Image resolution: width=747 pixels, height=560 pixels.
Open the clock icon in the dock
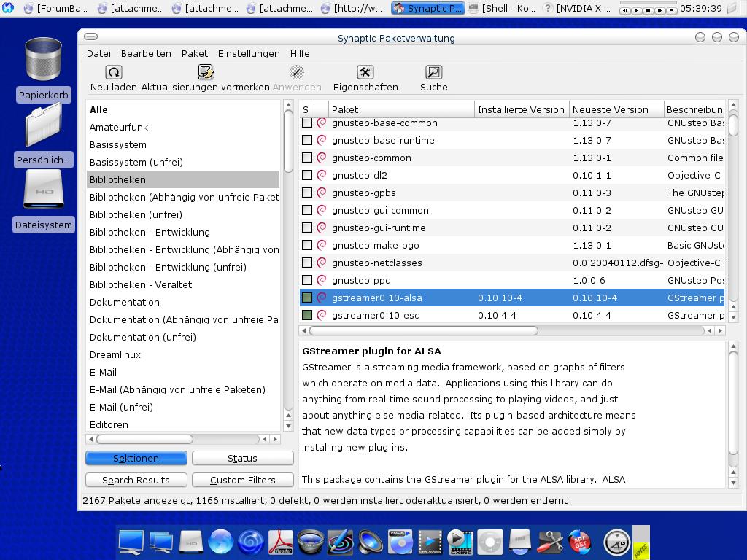(616, 542)
